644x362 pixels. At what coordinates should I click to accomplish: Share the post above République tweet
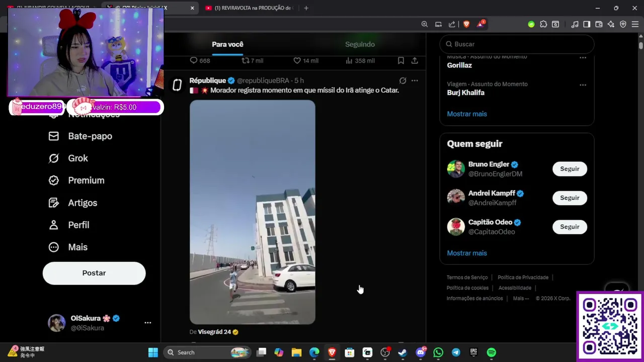point(415,60)
